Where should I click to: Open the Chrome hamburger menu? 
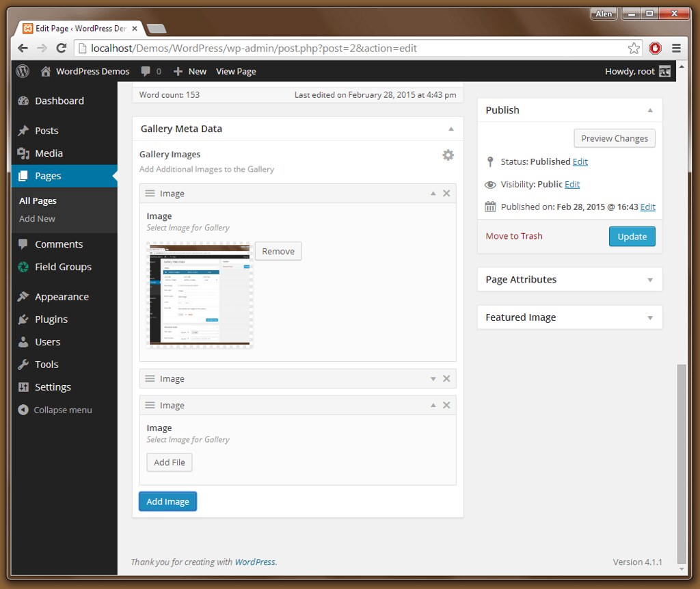[676, 49]
